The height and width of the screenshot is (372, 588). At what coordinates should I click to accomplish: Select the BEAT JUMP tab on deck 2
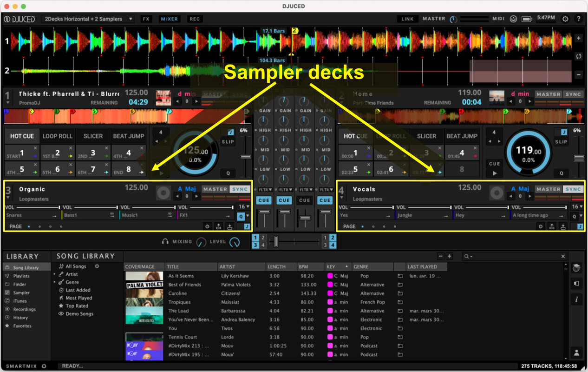462,136
